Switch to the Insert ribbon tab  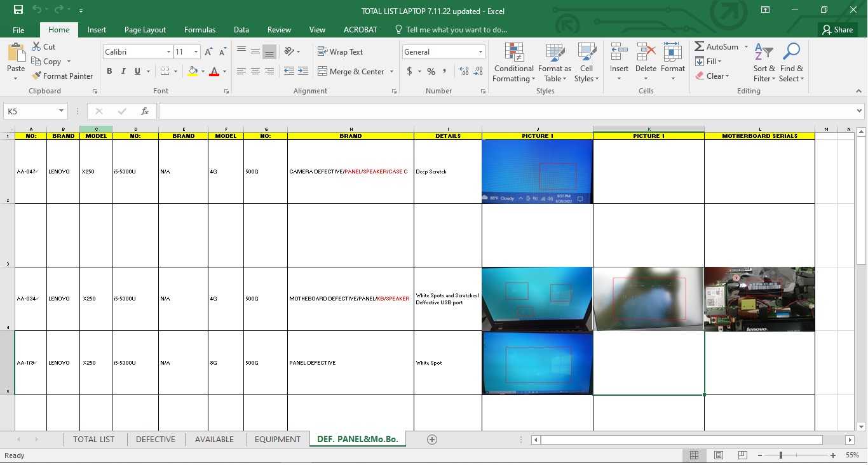(x=97, y=30)
